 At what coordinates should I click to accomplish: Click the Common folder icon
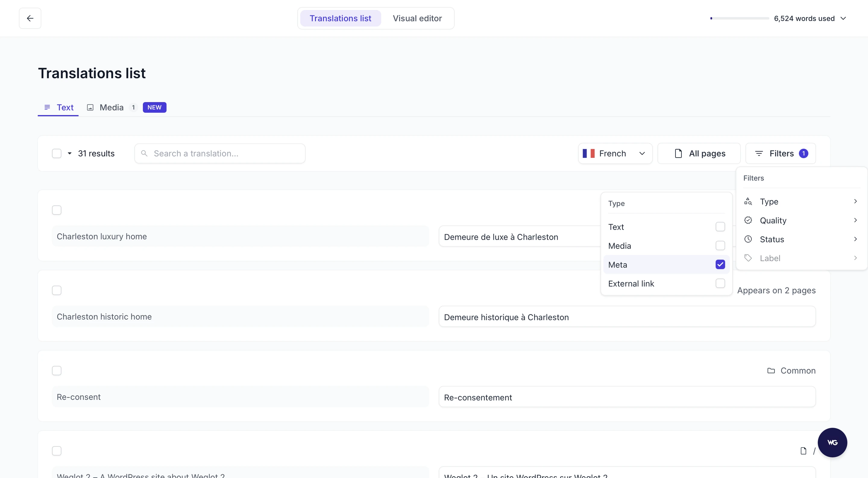click(771, 370)
